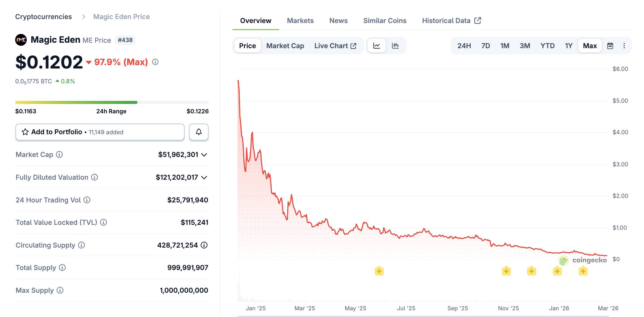Screen dimensions: 644x317
Task: Open the Cryptocurrencies breadcrumb link
Action: pos(44,16)
